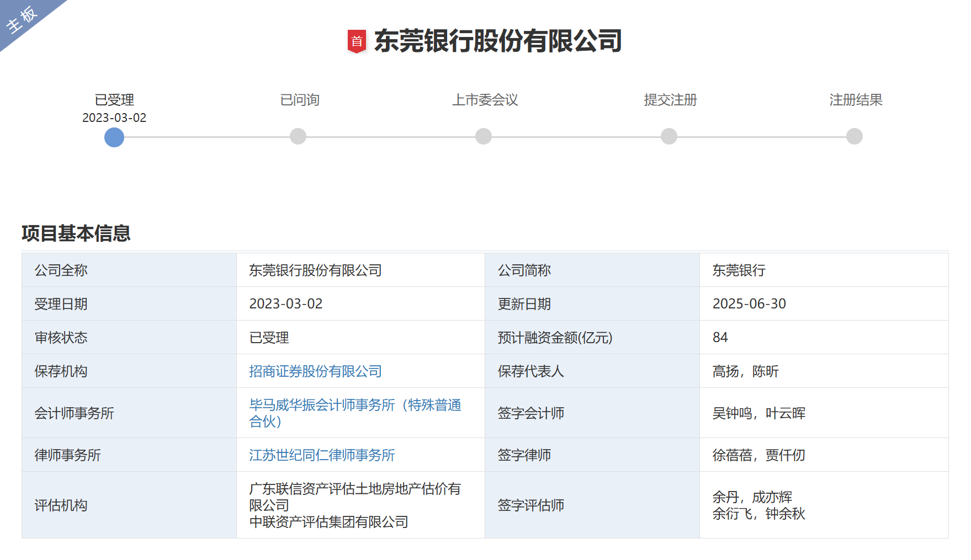Image resolution: width=971 pixels, height=560 pixels.
Task: Click the 保荐代表人 value 高扬，陈昕
Action: (x=745, y=371)
